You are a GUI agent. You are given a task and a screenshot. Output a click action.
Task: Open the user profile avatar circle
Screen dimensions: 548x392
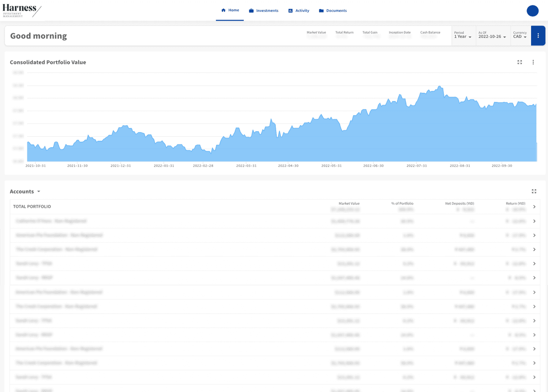pyautogui.click(x=532, y=11)
